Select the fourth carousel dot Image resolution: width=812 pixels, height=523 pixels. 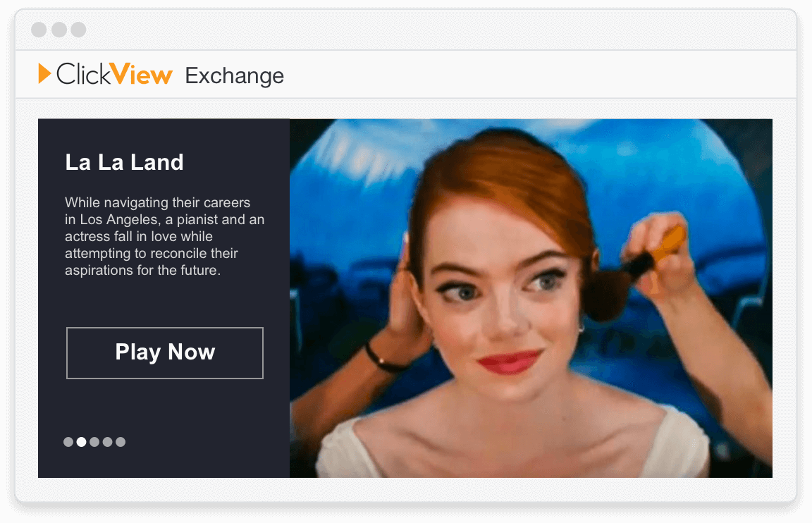[107, 442]
